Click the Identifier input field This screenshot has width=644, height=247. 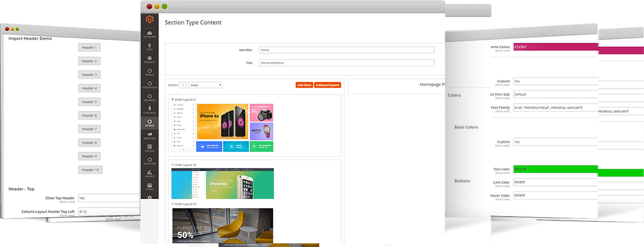[x=346, y=50]
